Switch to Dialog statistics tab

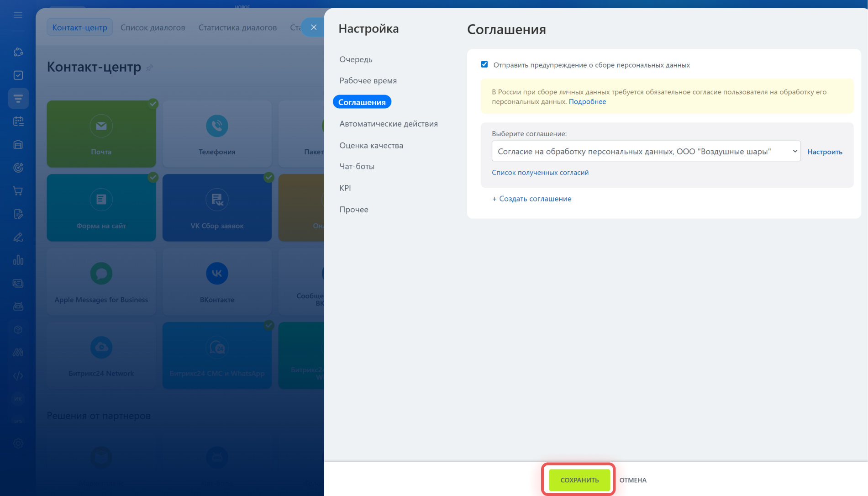237,27
